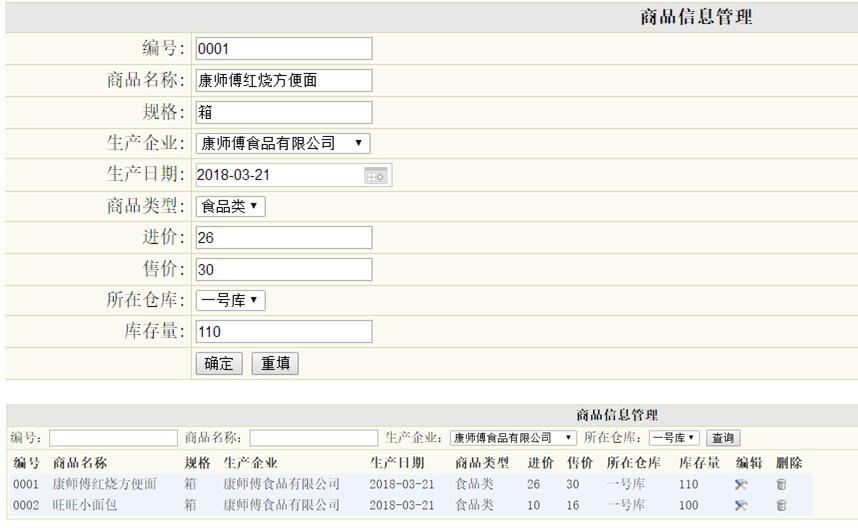
Task: Open the 商品类型 dropdown showing 食品类
Action: (x=230, y=206)
